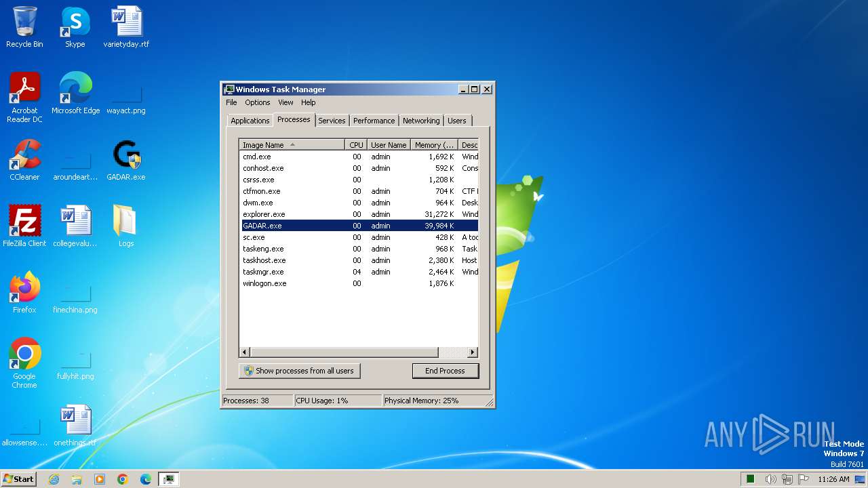
Task: Select the taskeng.exe process row
Action: click(359, 249)
